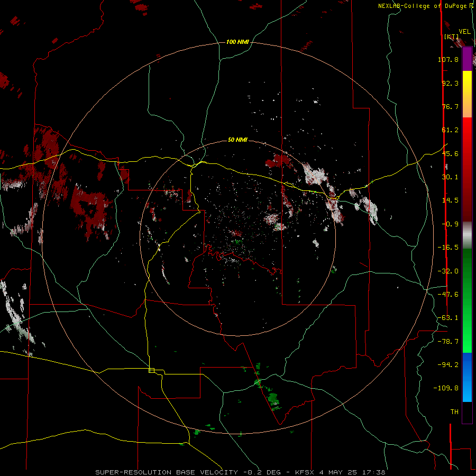The height and width of the screenshot is (476, 476).
Task: Click the 107.8 value on velocity scale
Action: pyautogui.click(x=448, y=59)
